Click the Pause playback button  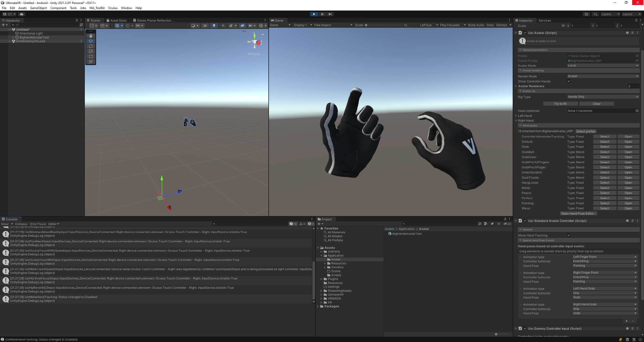(322, 14)
